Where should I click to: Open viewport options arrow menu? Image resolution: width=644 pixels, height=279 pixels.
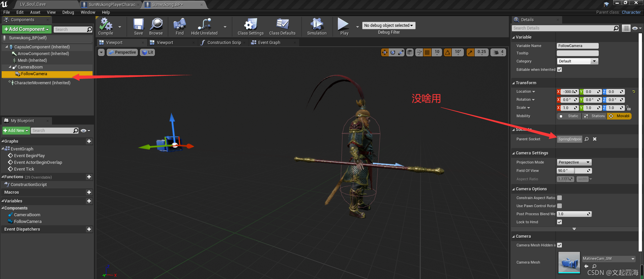coord(101,52)
